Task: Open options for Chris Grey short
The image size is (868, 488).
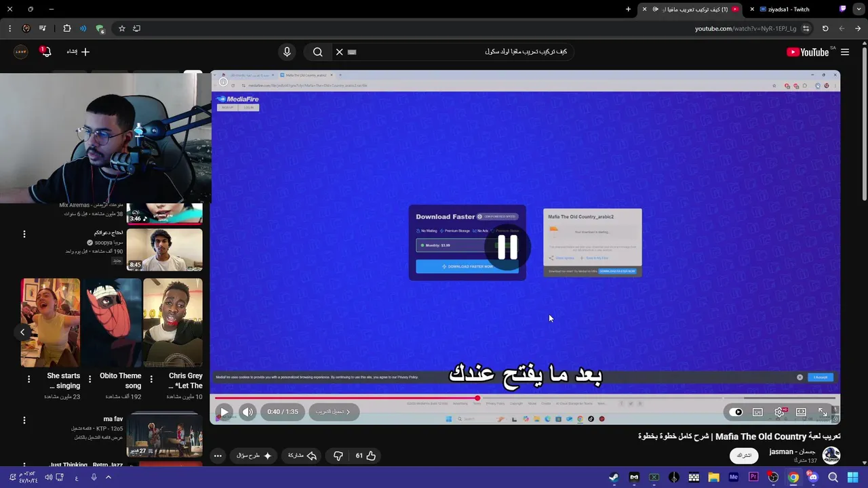Action: [x=151, y=380]
